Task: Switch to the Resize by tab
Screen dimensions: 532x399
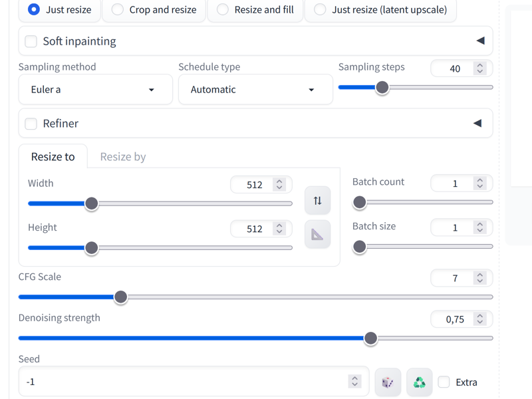Action: tap(123, 157)
